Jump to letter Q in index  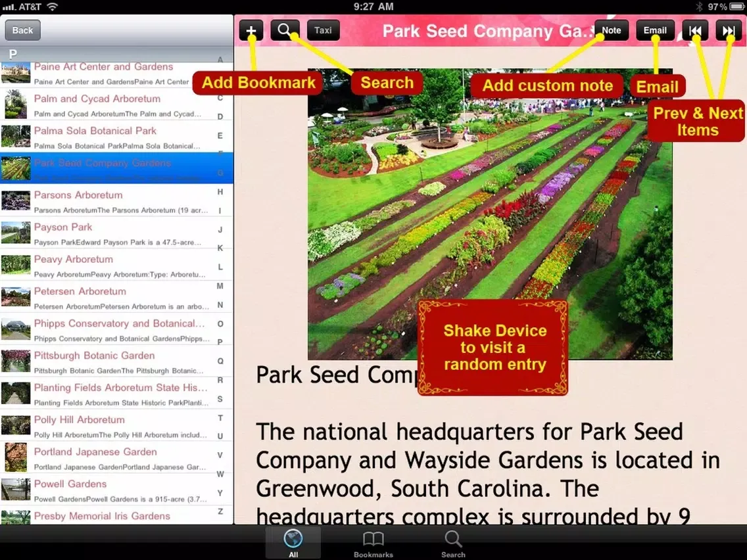point(220,361)
